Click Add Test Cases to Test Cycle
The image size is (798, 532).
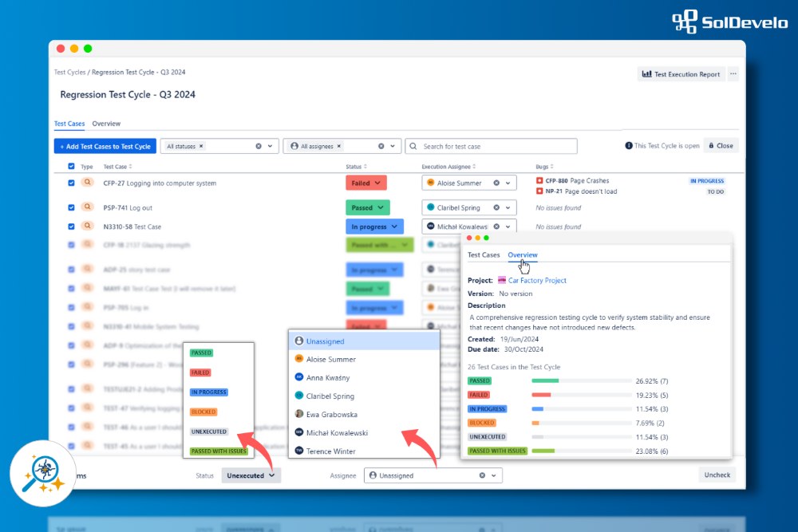coord(105,146)
